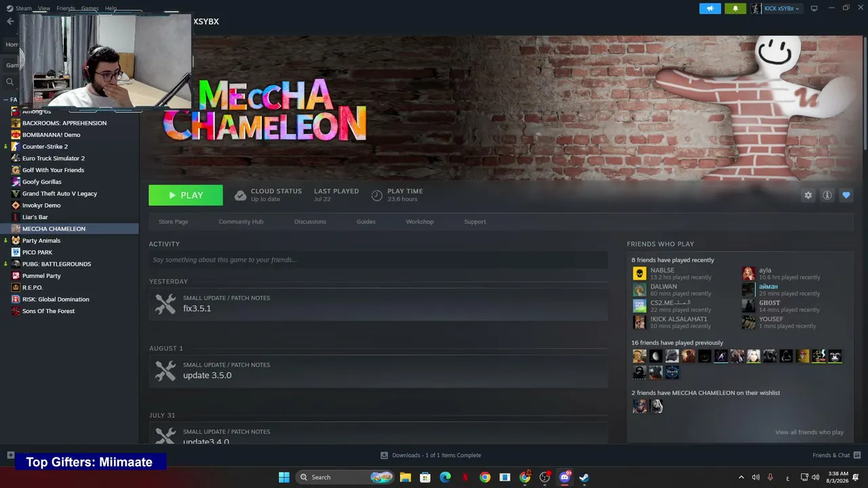The width and height of the screenshot is (868, 488).
Task: Select Invokyr Demo in library
Action: click(41, 205)
